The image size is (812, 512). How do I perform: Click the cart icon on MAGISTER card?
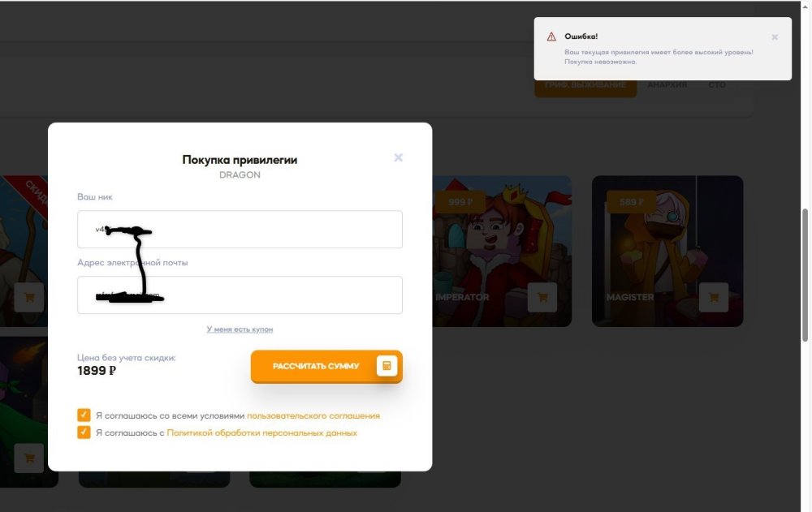pos(714,297)
